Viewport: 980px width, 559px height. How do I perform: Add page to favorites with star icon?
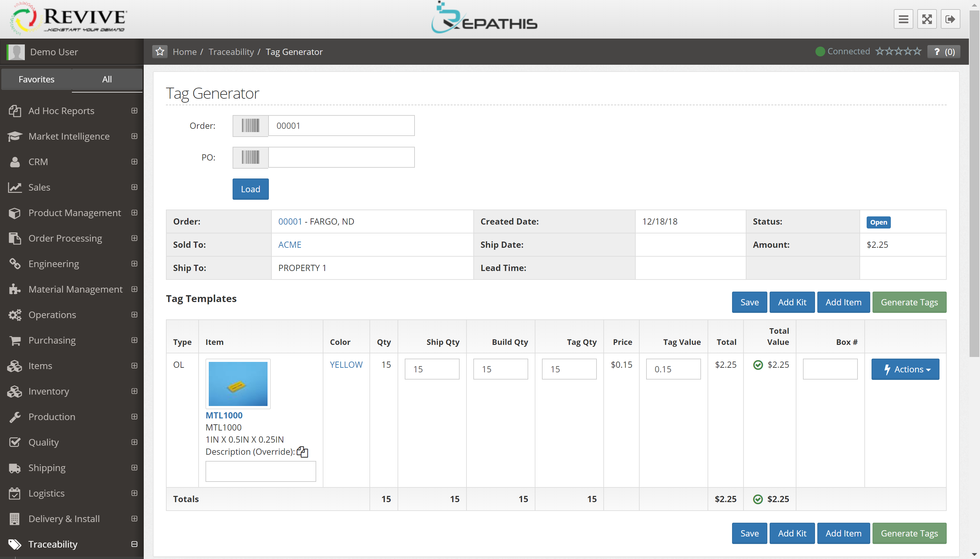click(160, 51)
